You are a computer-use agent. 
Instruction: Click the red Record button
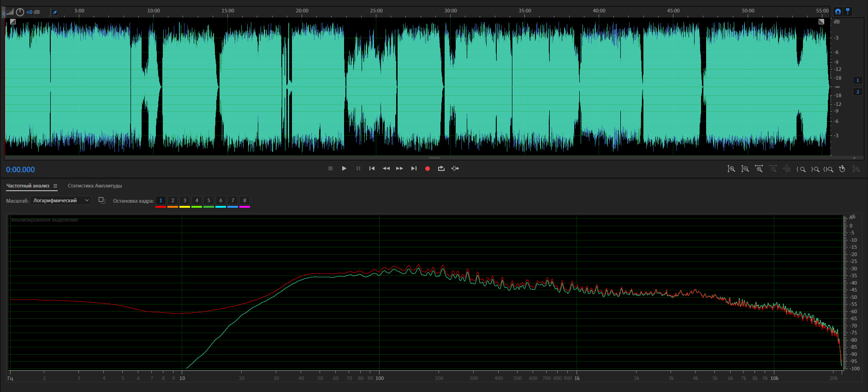tap(428, 169)
